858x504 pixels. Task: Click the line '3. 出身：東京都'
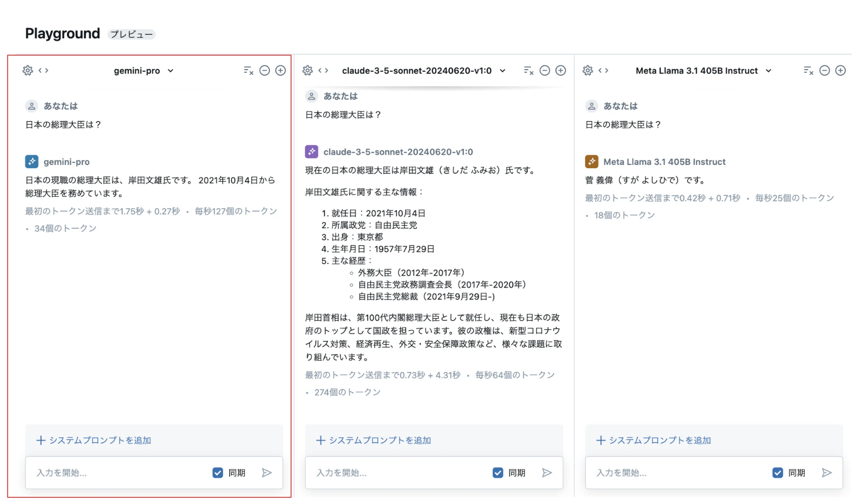[x=352, y=237]
